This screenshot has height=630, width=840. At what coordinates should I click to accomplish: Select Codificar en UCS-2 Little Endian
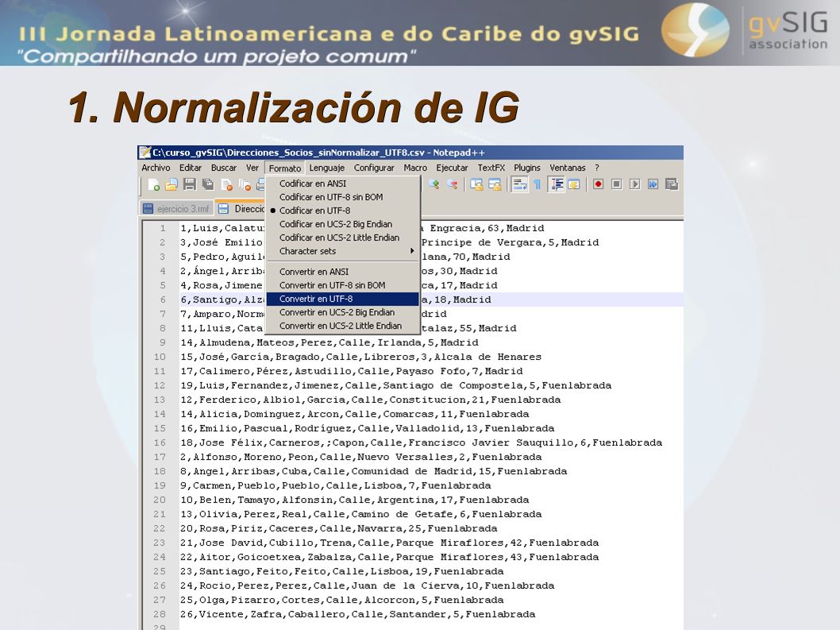tap(342, 238)
